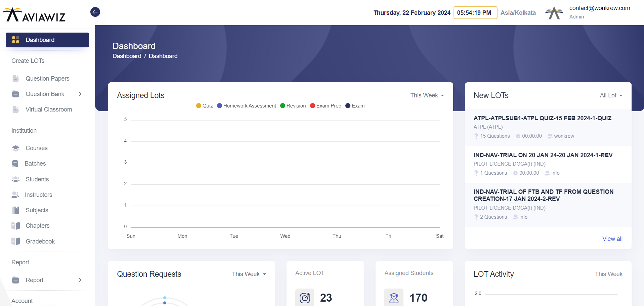Screen dimensions: 644x306
Task: Collapse sidebar with back arrow icon
Action: [95, 12]
